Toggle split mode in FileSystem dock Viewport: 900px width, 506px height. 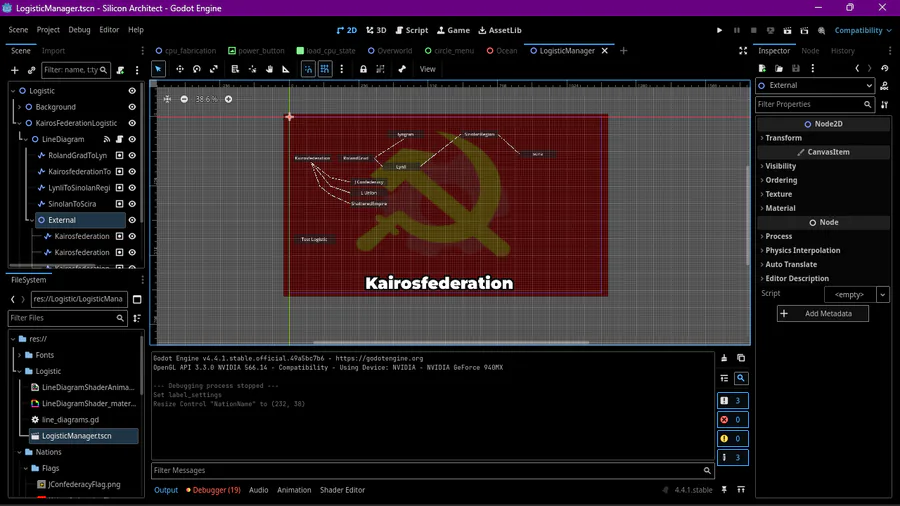pos(137,299)
